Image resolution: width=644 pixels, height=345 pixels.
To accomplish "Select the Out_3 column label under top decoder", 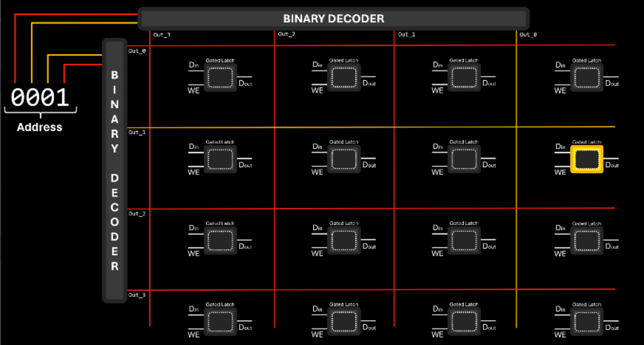I will [x=162, y=35].
